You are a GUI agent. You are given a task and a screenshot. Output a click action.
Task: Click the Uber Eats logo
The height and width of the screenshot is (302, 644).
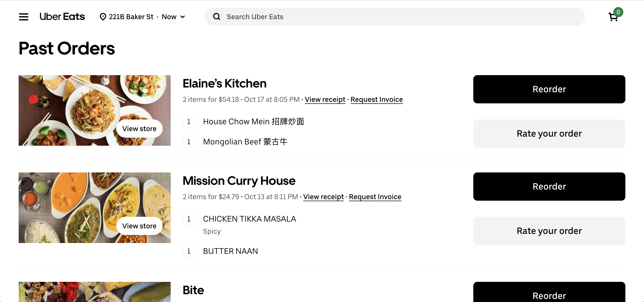coord(62,17)
